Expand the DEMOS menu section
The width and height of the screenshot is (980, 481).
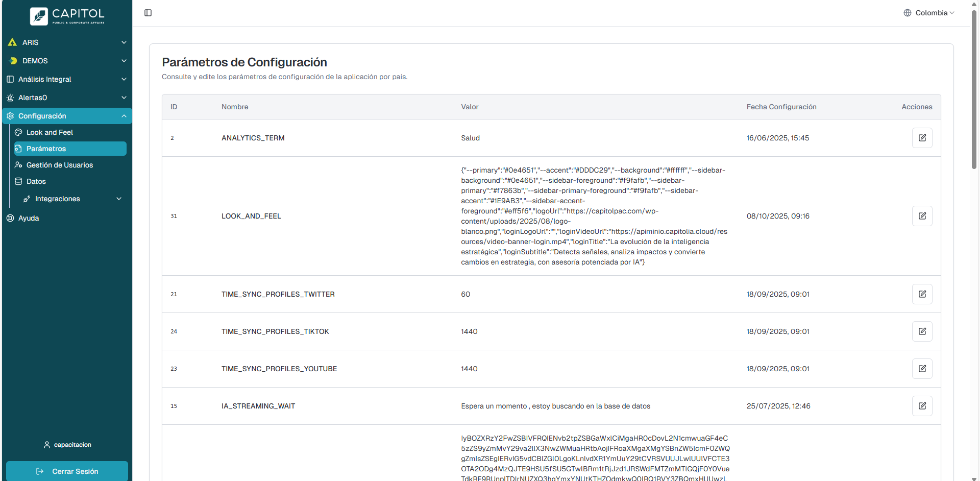pyautogui.click(x=67, y=61)
